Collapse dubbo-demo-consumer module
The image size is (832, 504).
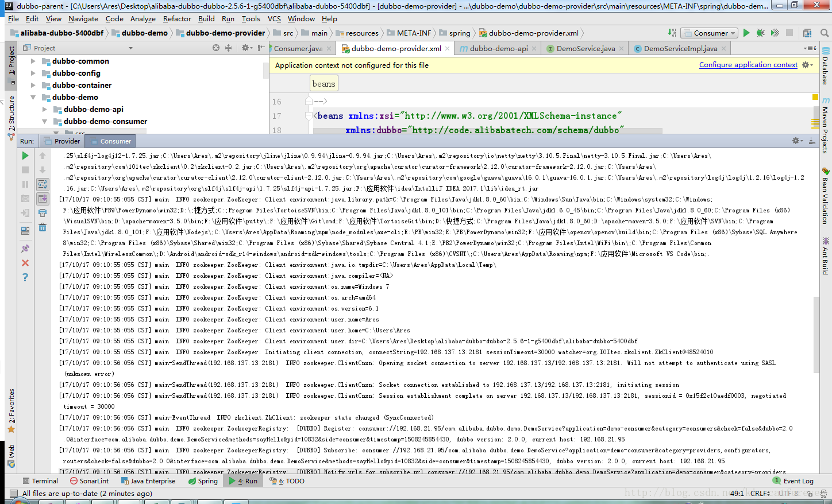coord(44,121)
